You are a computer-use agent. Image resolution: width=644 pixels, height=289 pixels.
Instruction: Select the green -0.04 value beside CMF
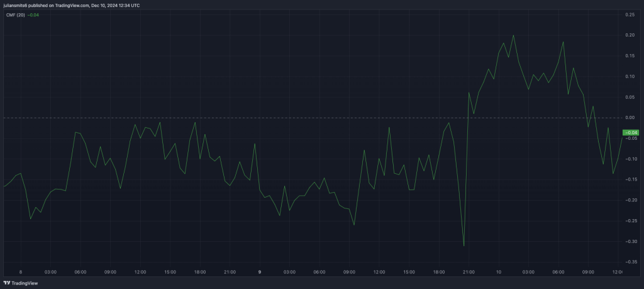point(33,15)
